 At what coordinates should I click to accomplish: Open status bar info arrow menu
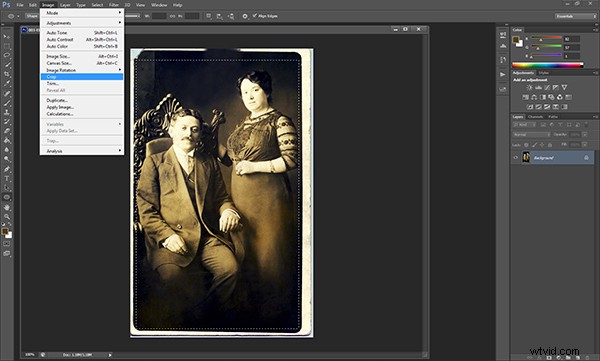(110, 355)
